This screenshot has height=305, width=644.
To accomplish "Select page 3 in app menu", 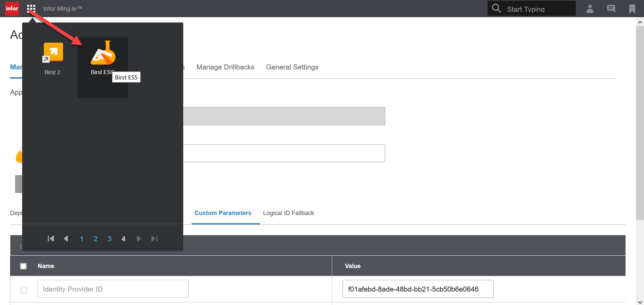I will 109,239.
